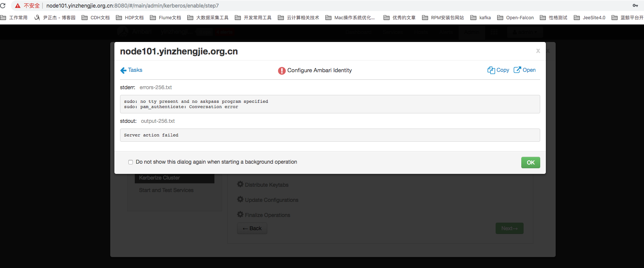Open the Open-Falcon bookmark folder
The height and width of the screenshot is (268, 644).
tap(516, 18)
